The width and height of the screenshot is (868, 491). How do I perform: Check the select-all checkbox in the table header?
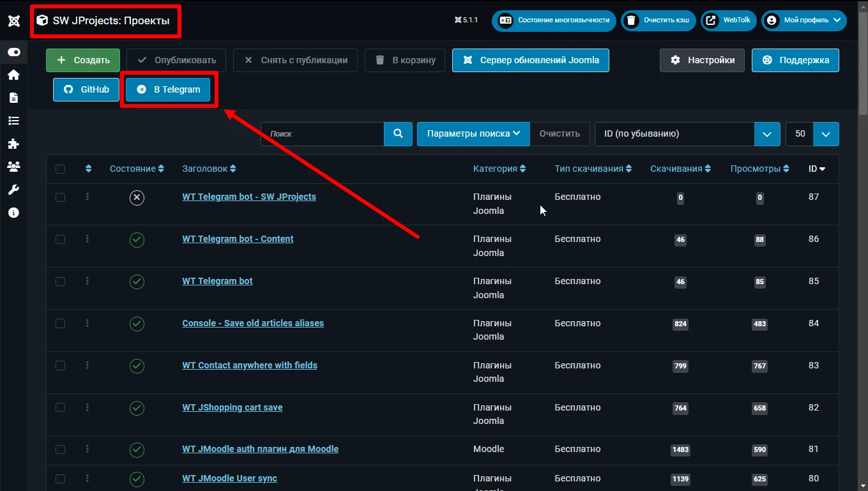click(x=60, y=169)
